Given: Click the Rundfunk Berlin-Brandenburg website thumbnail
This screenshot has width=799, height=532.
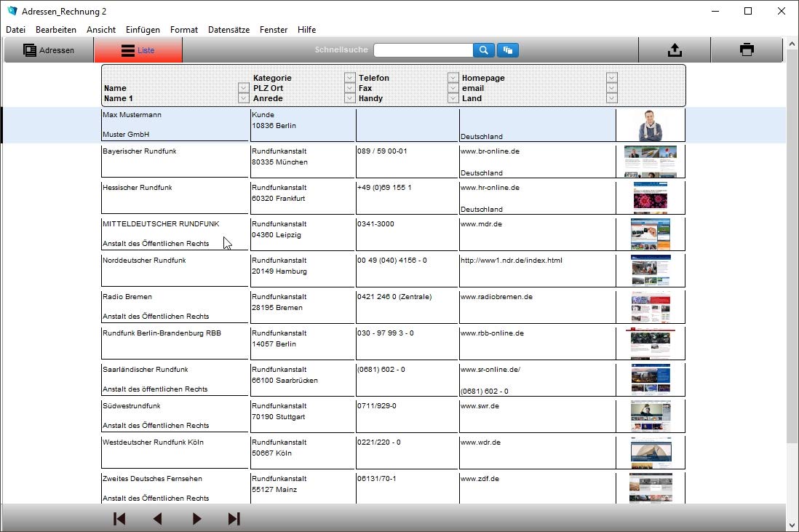Looking at the screenshot, I should [x=651, y=344].
